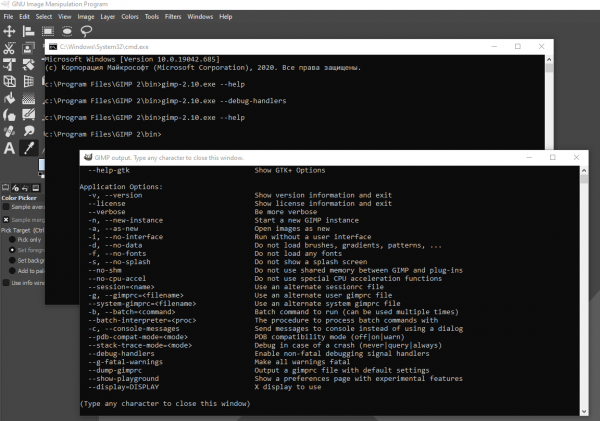Choose the Set foreground color radio option
This screenshot has height=421, width=600.
tap(12, 250)
